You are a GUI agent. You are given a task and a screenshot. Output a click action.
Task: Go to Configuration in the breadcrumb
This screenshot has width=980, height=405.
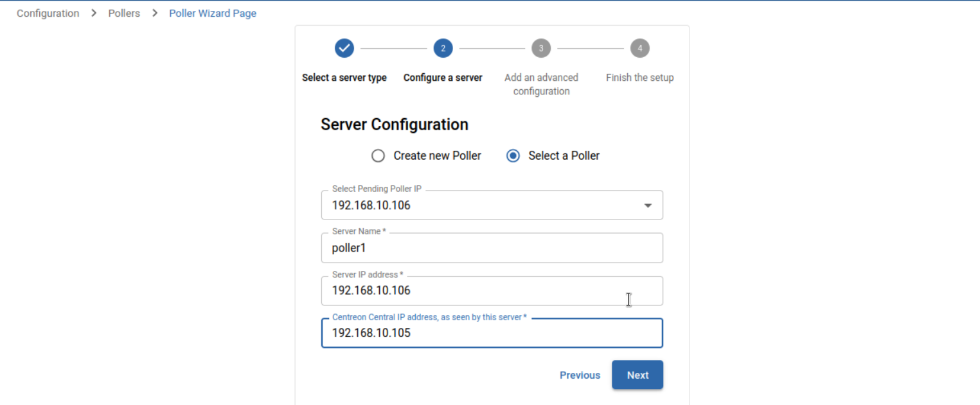(x=48, y=13)
